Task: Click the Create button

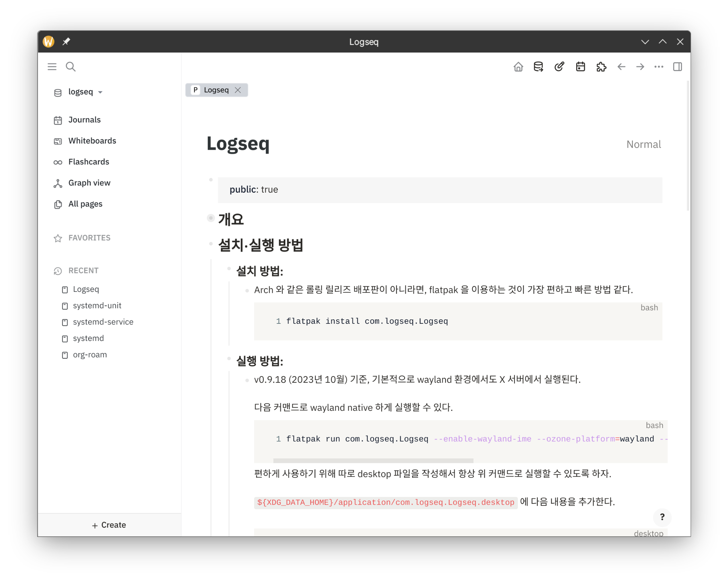Action: point(109,525)
